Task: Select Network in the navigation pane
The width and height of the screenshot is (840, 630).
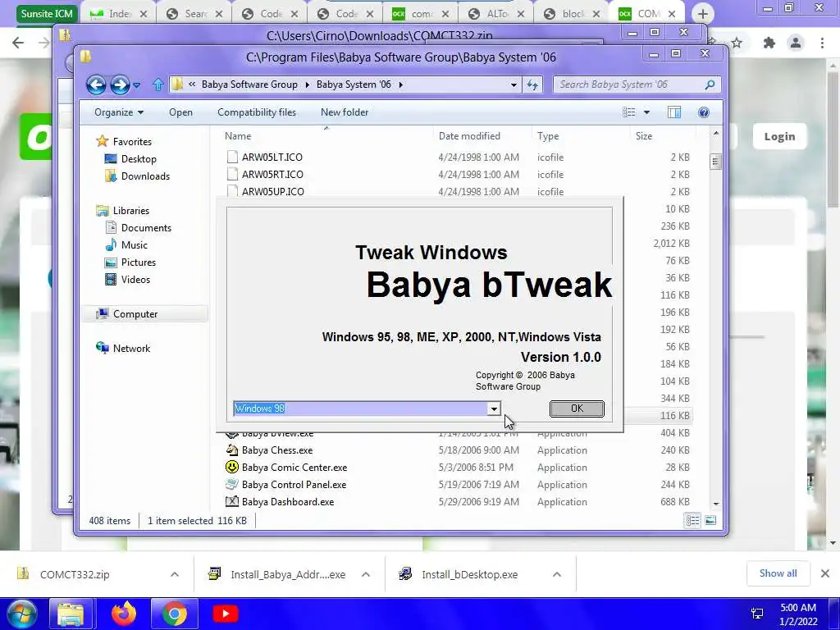Action: [x=131, y=348]
